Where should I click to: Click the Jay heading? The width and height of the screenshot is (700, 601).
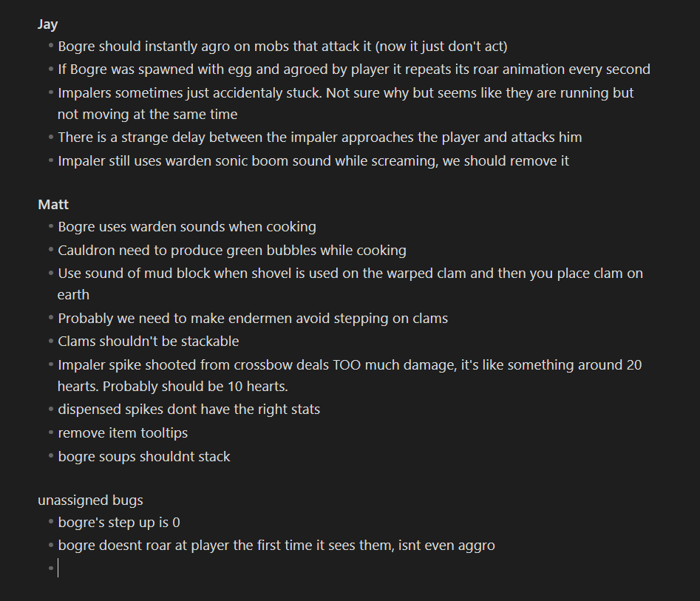47,24
